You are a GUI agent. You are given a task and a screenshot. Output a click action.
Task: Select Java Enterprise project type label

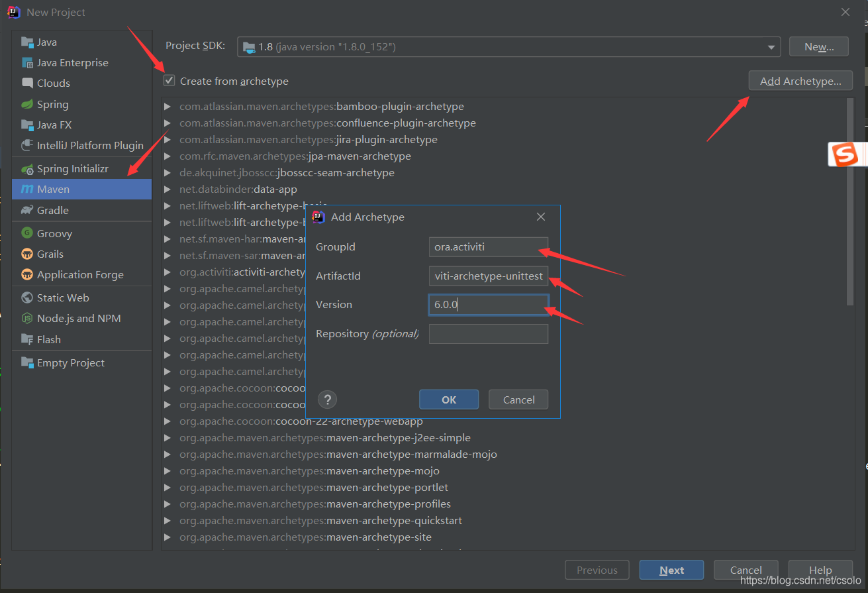click(73, 63)
